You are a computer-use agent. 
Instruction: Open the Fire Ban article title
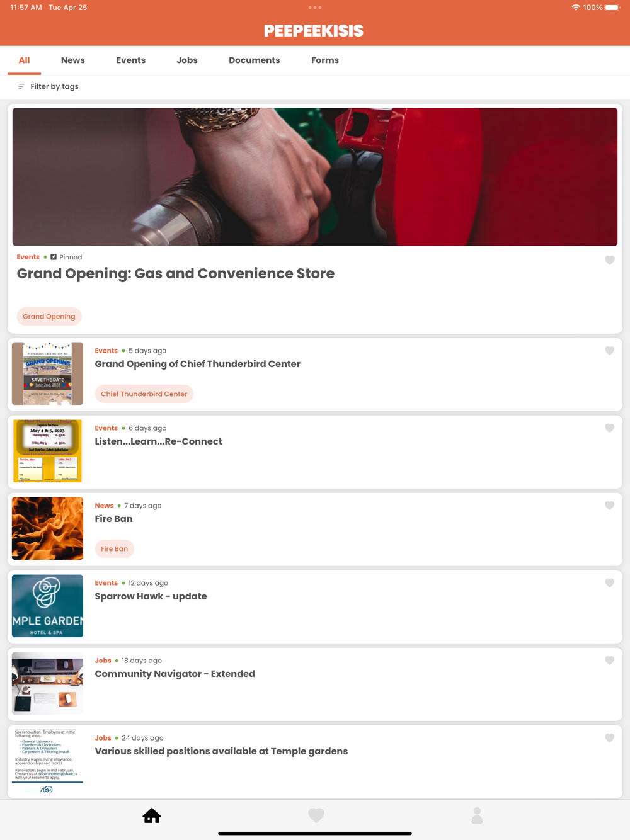coord(114,519)
